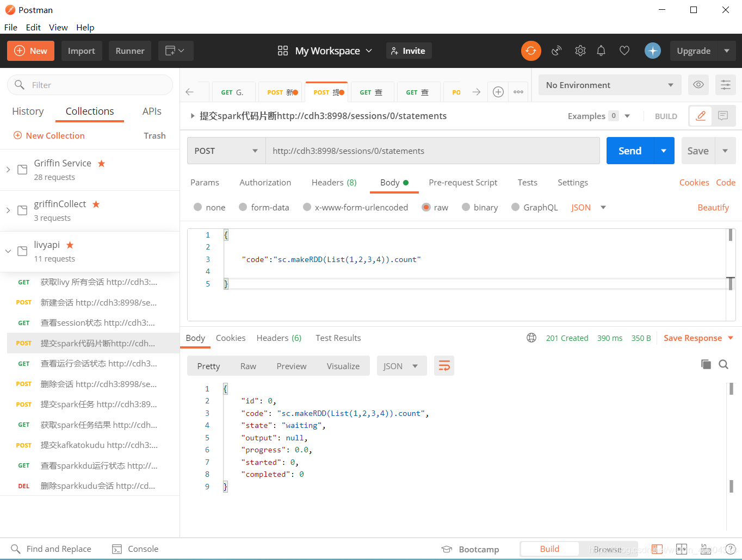The width and height of the screenshot is (742, 560).
Task: Open the Upgrade dropdown arrow
Action: [x=727, y=51]
